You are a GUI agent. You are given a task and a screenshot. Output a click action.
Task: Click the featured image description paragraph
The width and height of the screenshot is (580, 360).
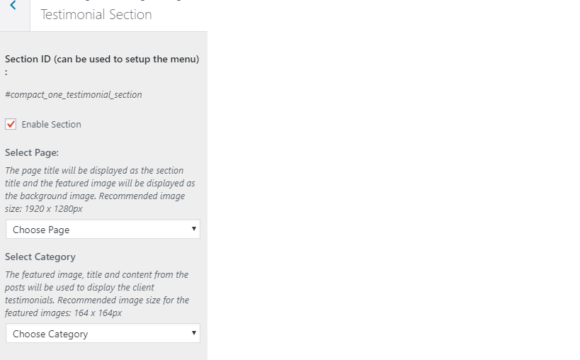(97, 294)
